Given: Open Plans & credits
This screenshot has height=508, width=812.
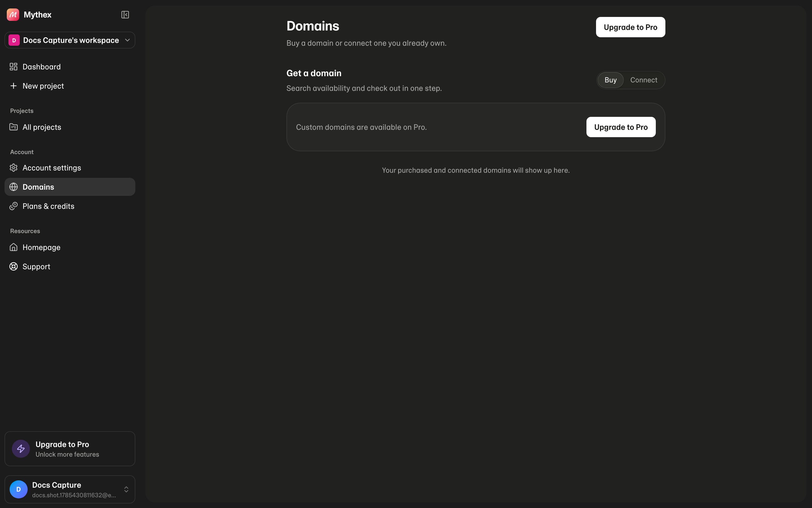Looking at the screenshot, I should [x=70, y=206].
